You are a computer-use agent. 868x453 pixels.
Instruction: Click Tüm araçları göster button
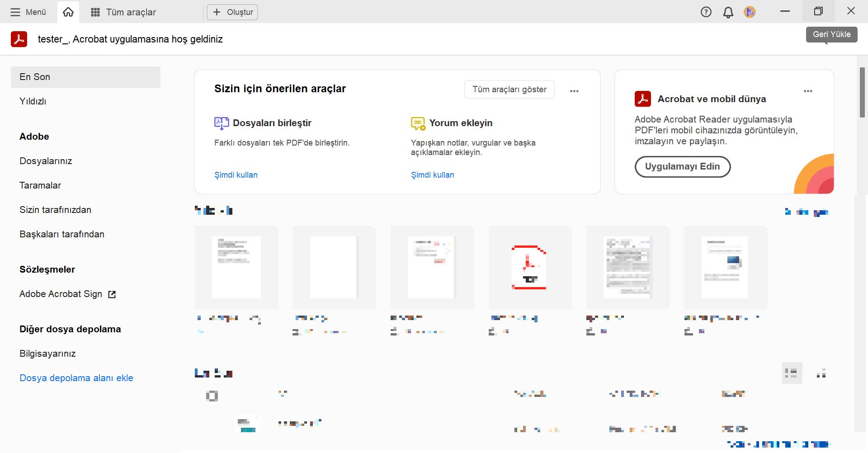pyautogui.click(x=509, y=90)
